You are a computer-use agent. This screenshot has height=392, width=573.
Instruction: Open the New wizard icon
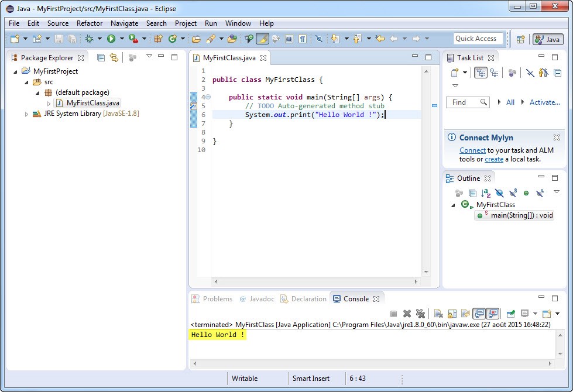coord(15,39)
